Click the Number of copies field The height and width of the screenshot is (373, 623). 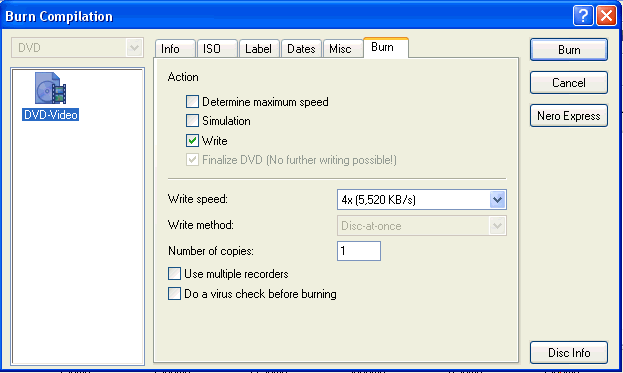[359, 251]
